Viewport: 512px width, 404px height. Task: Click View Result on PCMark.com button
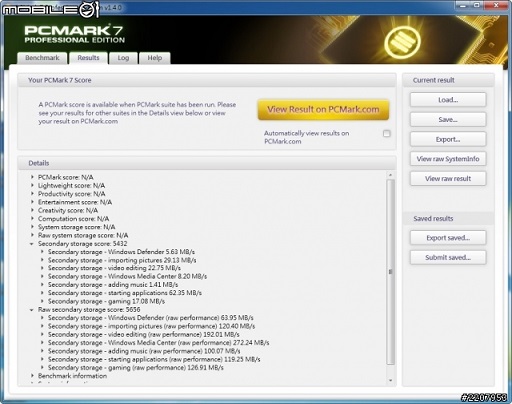click(x=323, y=109)
